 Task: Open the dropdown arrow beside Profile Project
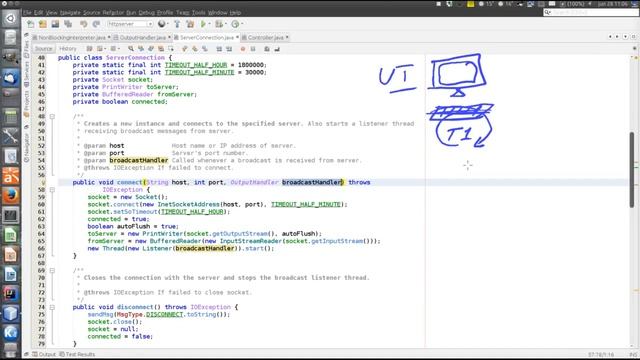pos(242,24)
